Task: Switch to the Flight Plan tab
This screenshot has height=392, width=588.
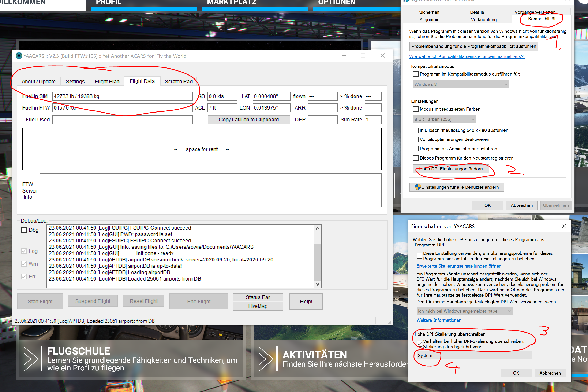Action: coord(107,81)
